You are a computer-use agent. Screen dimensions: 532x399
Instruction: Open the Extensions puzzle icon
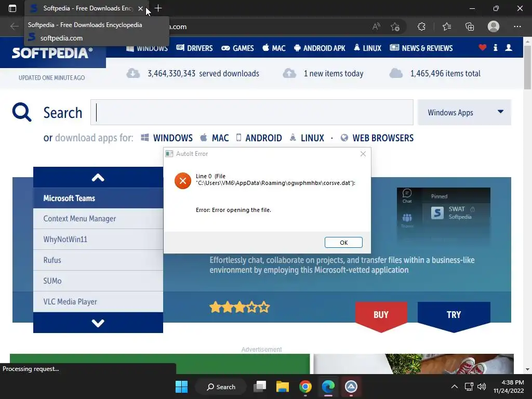(421, 26)
